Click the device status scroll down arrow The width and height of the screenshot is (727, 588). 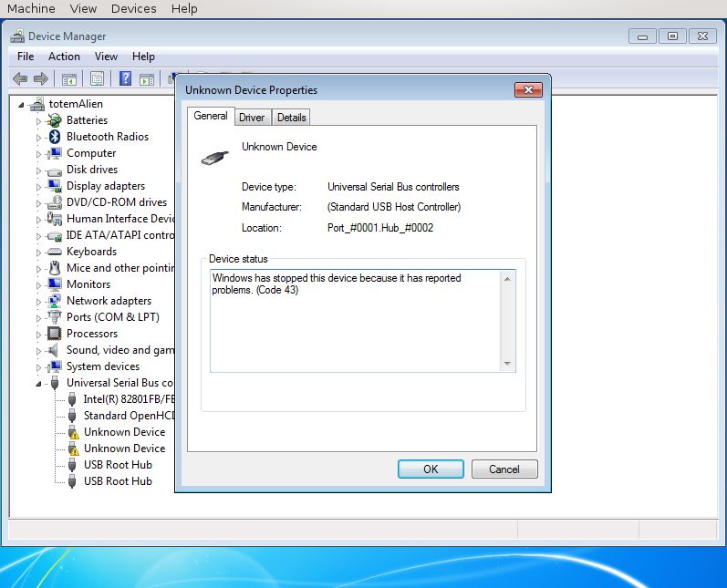click(507, 363)
